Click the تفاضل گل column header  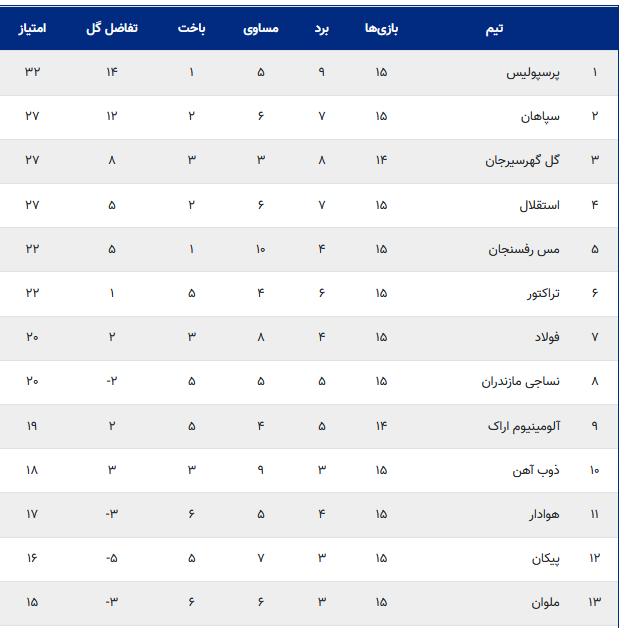(112, 28)
